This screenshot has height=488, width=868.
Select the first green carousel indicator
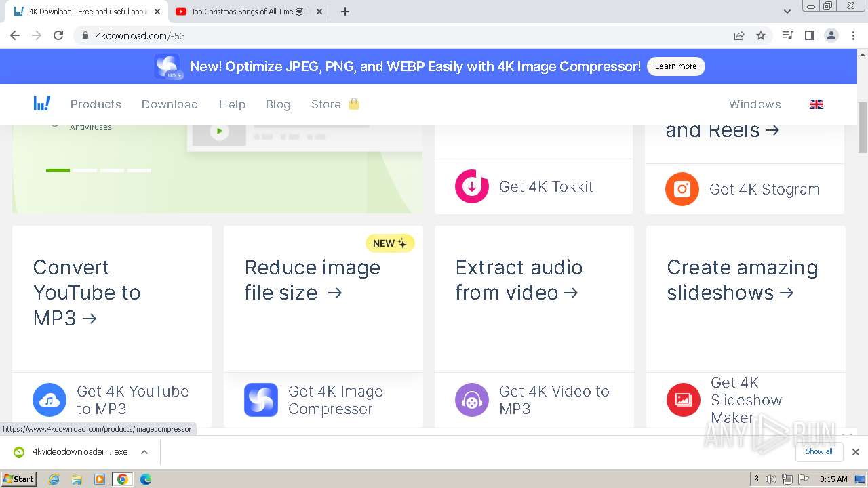click(x=58, y=170)
